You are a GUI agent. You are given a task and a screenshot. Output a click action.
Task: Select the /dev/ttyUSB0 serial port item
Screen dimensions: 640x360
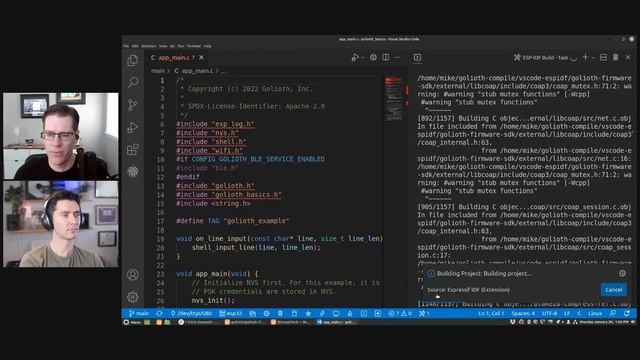(191, 313)
